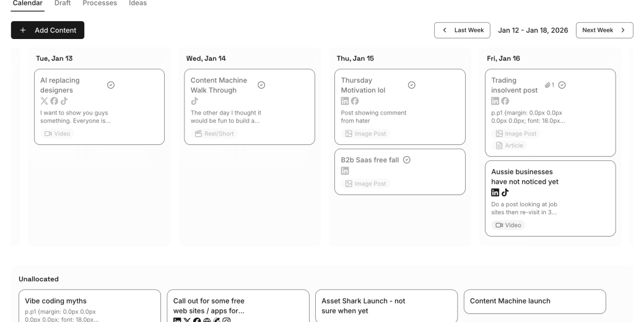
Task: Click the attachment paperclip on Trading insolvent post
Action: coord(547,85)
